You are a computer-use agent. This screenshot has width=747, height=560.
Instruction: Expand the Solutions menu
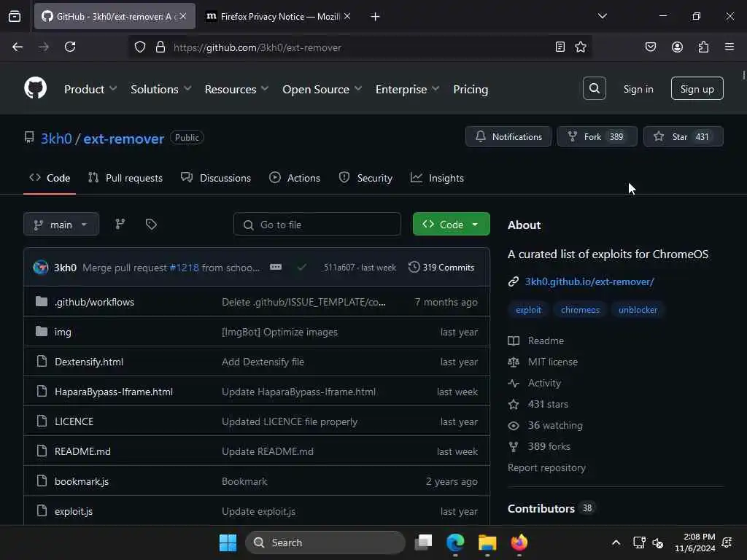click(161, 89)
